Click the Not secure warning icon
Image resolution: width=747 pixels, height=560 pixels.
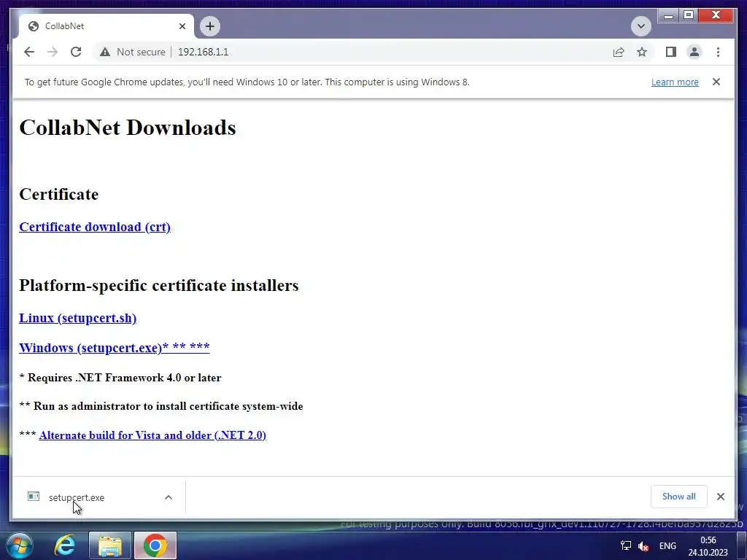point(105,52)
